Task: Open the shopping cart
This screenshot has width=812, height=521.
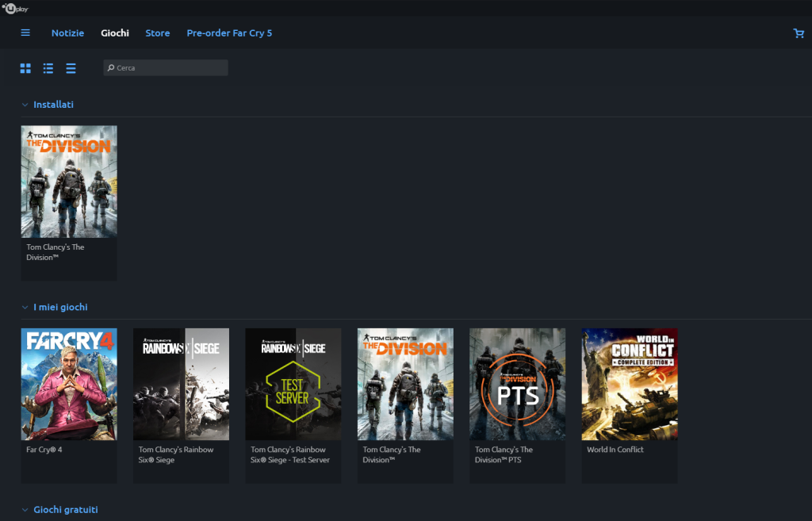Action: [x=799, y=33]
